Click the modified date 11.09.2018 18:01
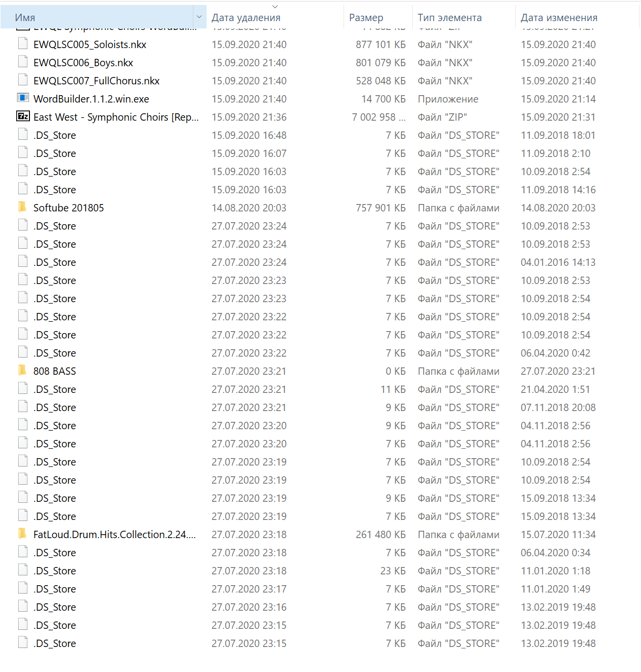Image resolution: width=641 pixels, height=672 pixels. pos(559,135)
